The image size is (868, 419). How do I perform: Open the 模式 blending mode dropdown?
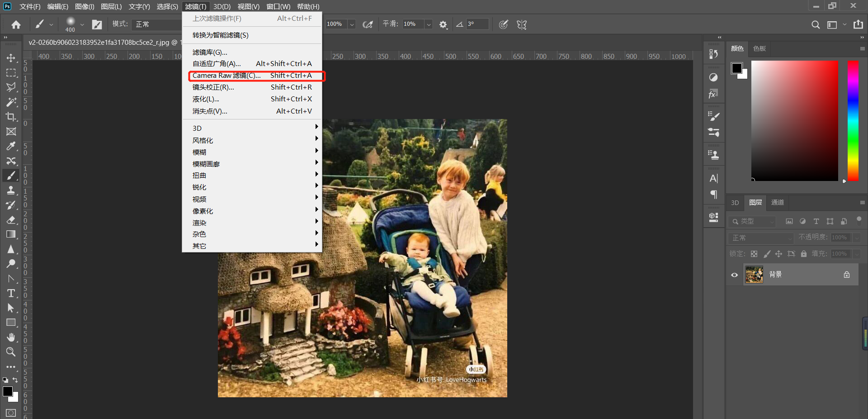156,24
